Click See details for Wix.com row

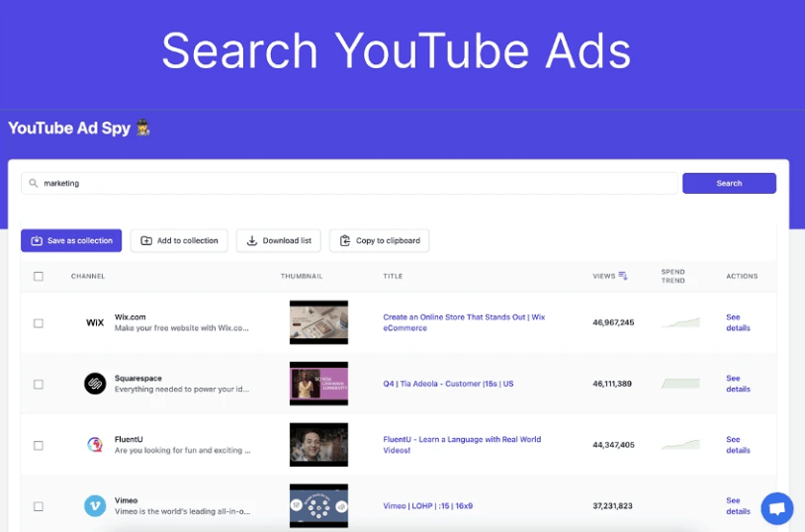[739, 322]
